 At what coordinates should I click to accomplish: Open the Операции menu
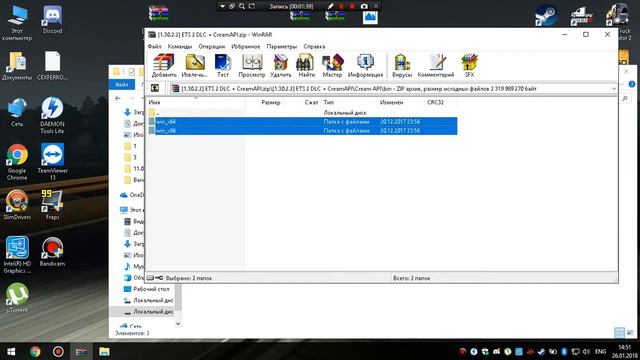tap(211, 47)
